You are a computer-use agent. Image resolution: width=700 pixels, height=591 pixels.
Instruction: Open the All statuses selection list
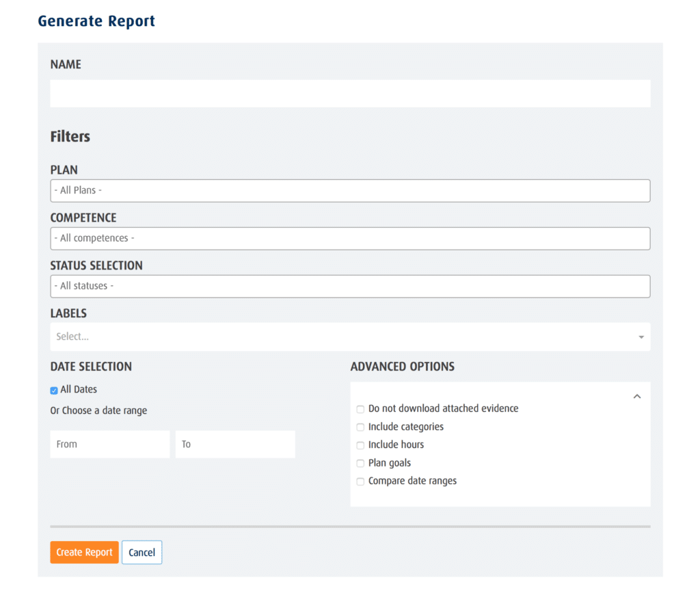point(350,286)
